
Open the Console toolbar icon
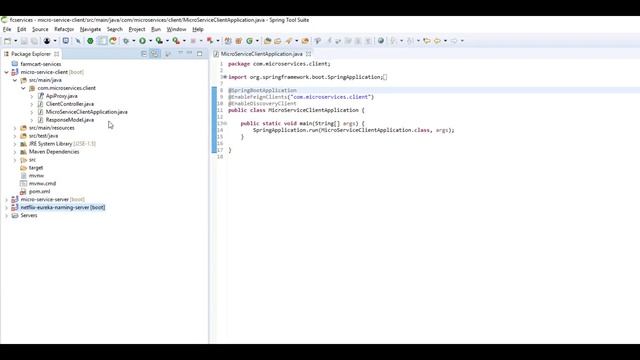click(65, 41)
